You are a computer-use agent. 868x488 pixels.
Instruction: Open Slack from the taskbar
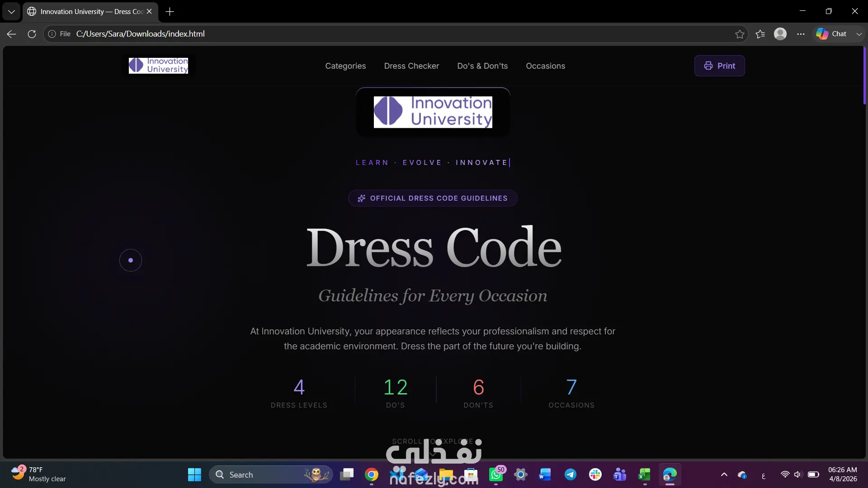click(595, 474)
